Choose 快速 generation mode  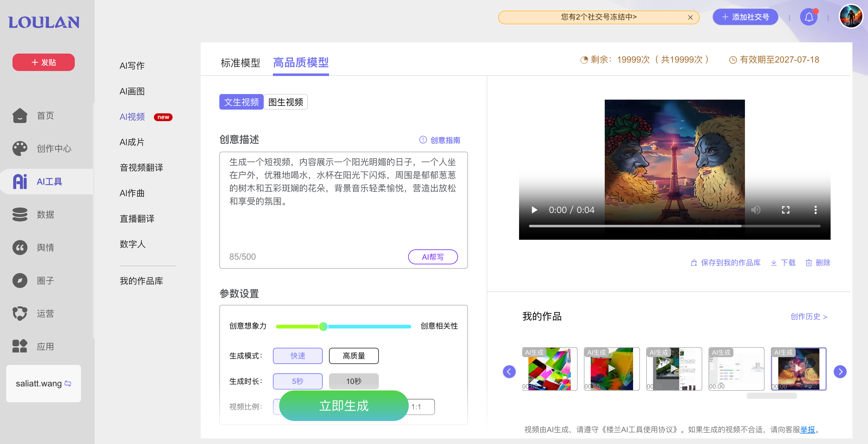(x=298, y=356)
